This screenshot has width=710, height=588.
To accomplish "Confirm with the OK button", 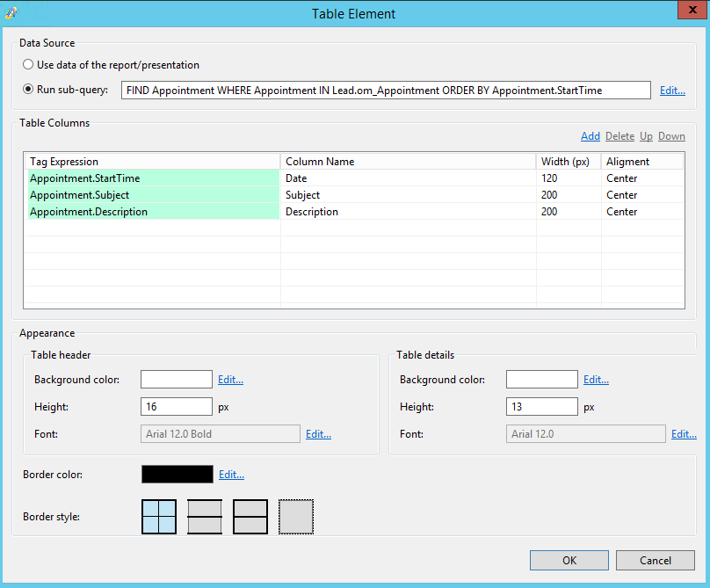I will click(x=569, y=561).
